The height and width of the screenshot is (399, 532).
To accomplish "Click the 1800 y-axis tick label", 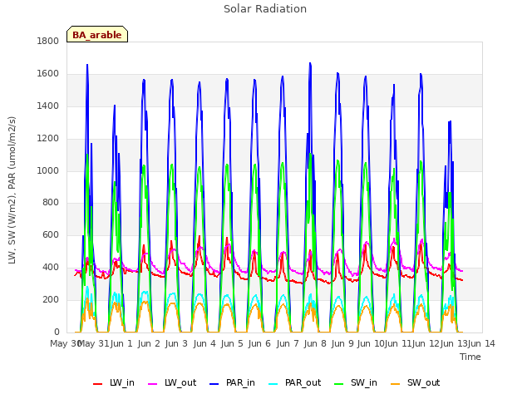I will tap(48, 41).
